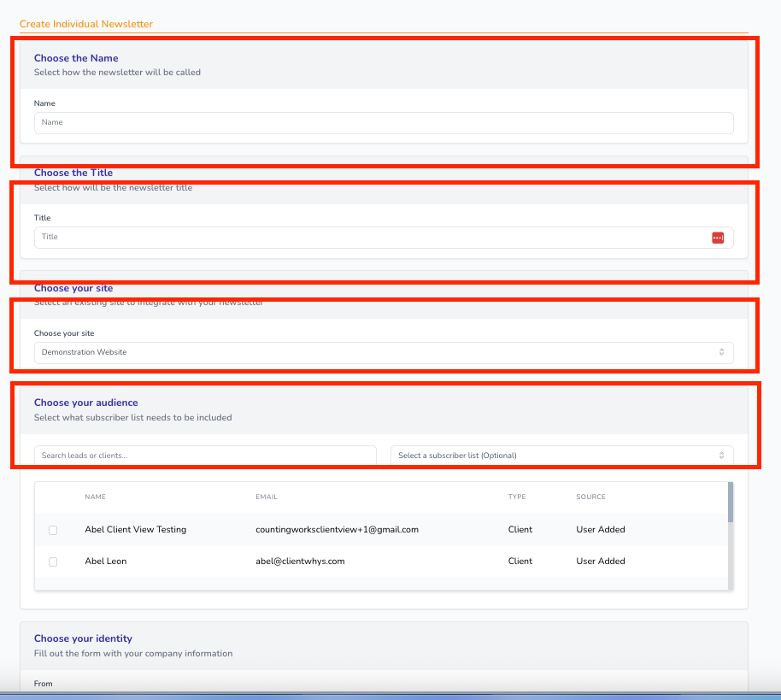Focus the newsletter Name input field

383,122
